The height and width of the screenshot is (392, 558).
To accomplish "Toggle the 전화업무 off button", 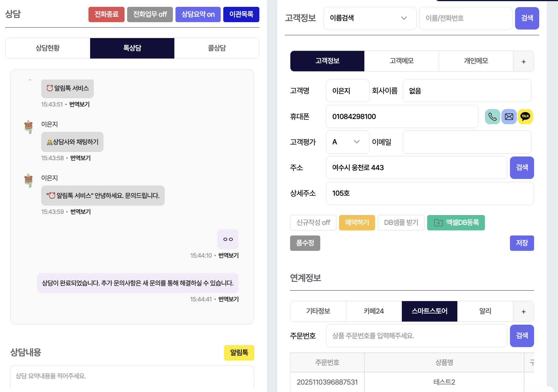I will [150, 14].
